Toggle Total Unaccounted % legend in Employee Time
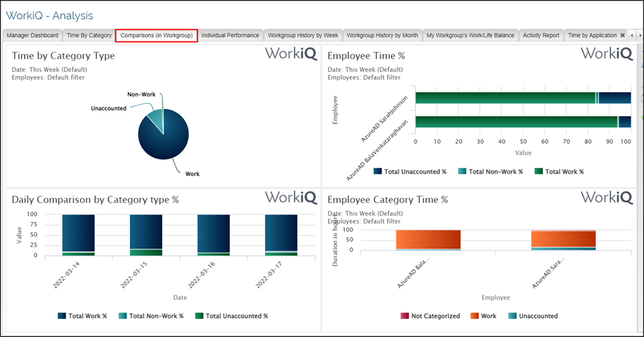 click(x=410, y=172)
